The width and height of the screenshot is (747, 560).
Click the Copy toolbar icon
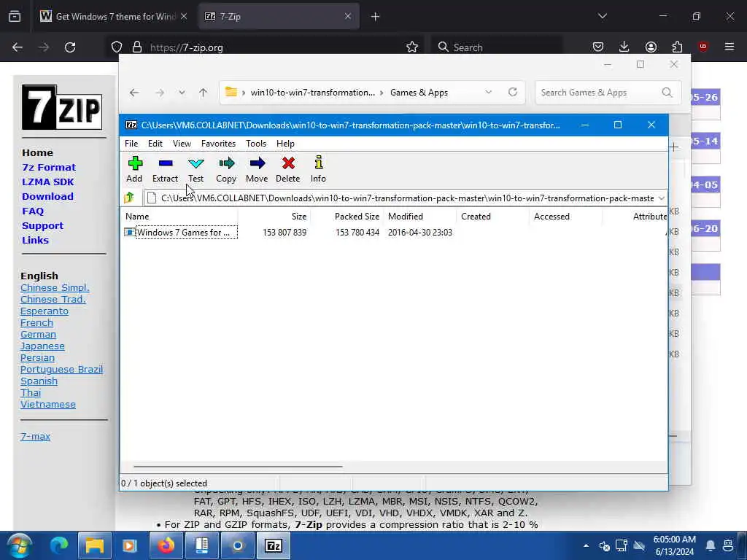226,169
